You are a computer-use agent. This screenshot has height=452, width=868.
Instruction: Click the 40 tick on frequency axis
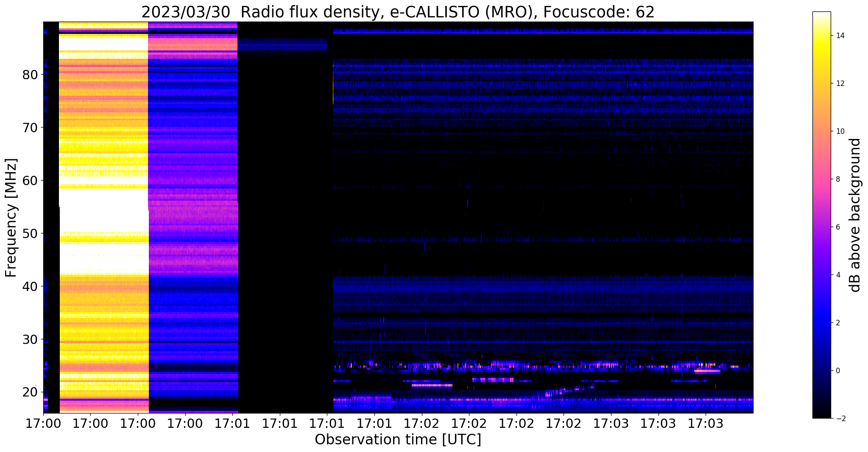(30, 286)
